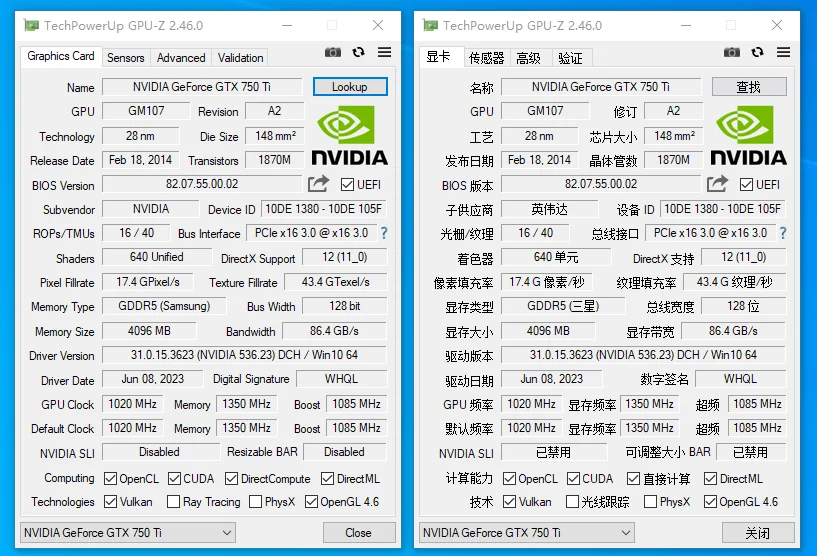
Task: Switch to the 传感器 tab
Action: coord(487,58)
